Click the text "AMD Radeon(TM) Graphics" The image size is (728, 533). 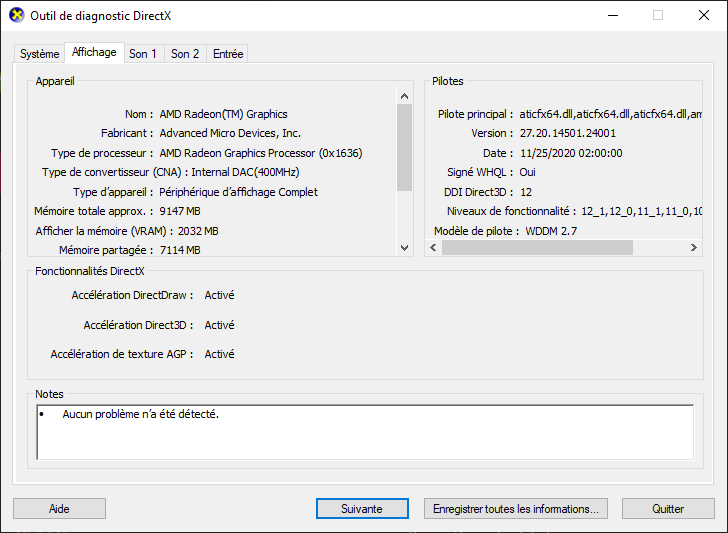223,114
